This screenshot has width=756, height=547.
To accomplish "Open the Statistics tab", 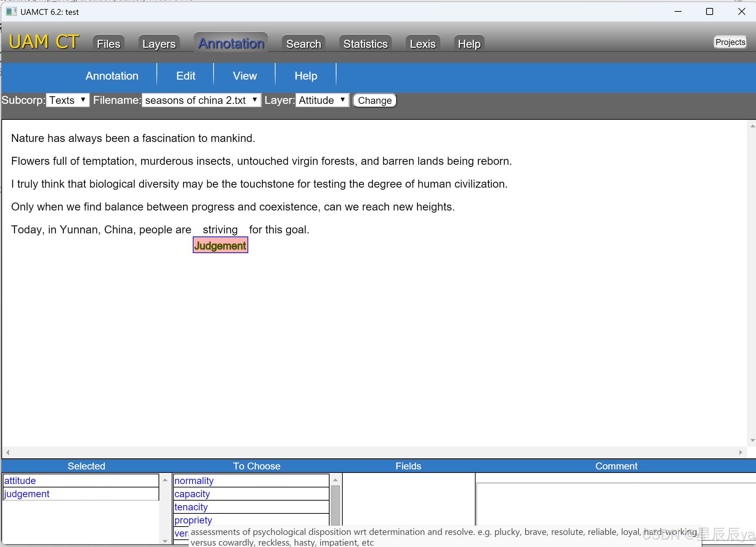I will point(365,44).
